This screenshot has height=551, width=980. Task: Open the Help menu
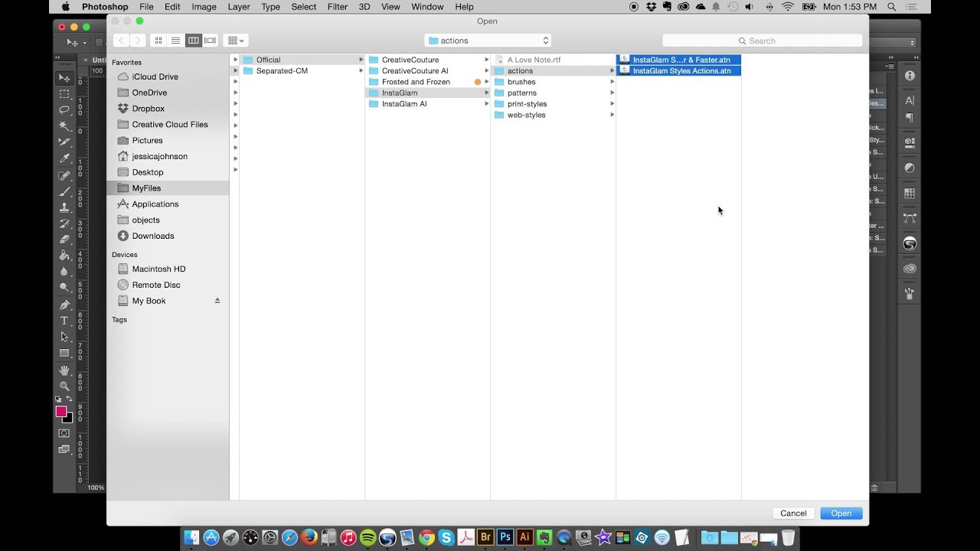(464, 7)
